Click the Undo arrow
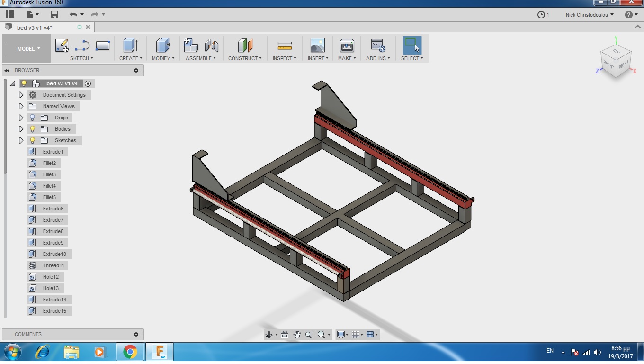 click(x=73, y=15)
